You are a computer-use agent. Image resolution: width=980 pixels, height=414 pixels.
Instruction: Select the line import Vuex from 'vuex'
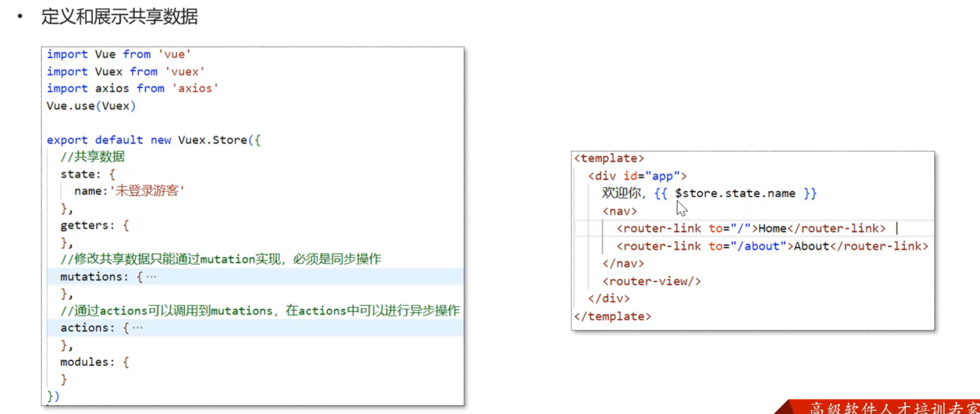(x=126, y=72)
